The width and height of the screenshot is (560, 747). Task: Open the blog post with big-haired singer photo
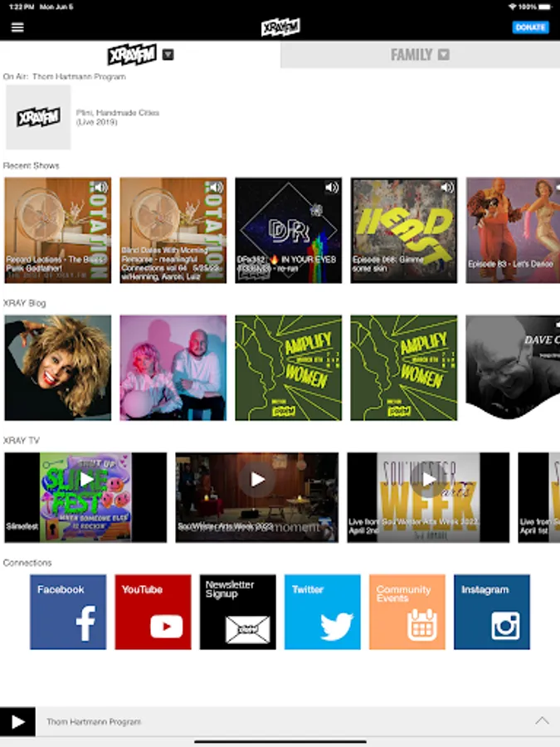(57, 368)
